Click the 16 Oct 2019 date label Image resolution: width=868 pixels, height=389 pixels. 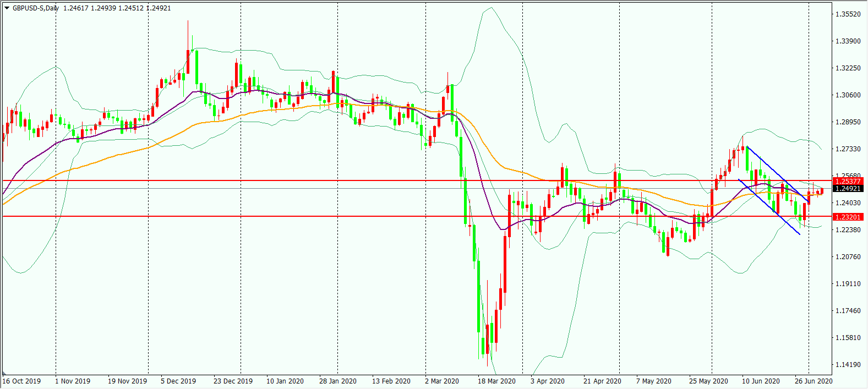point(21,381)
